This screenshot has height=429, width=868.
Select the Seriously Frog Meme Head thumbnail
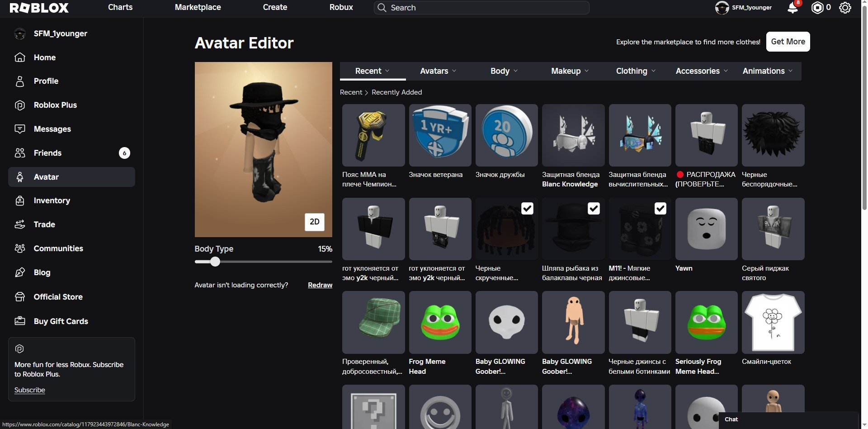[706, 322]
